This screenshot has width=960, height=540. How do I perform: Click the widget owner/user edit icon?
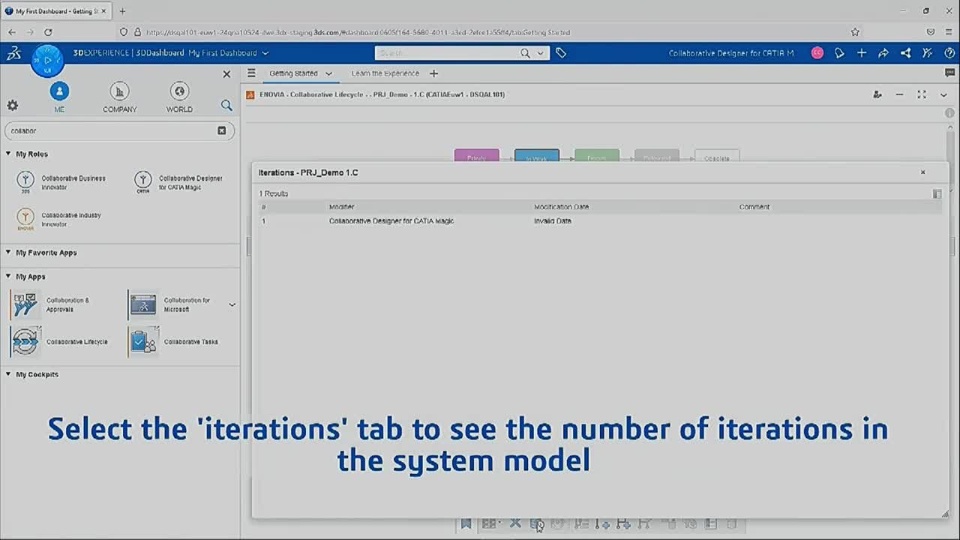tap(877, 95)
